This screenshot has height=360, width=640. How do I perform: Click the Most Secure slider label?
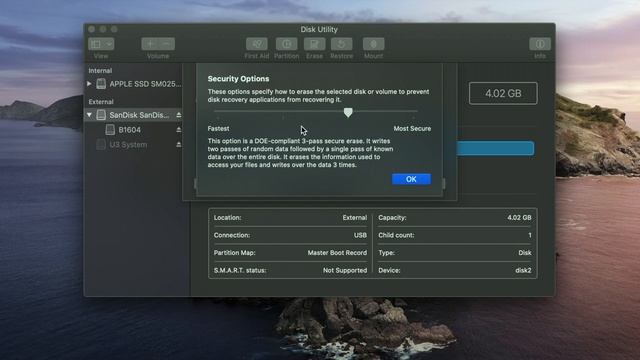pyautogui.click(x=412, y=129)
